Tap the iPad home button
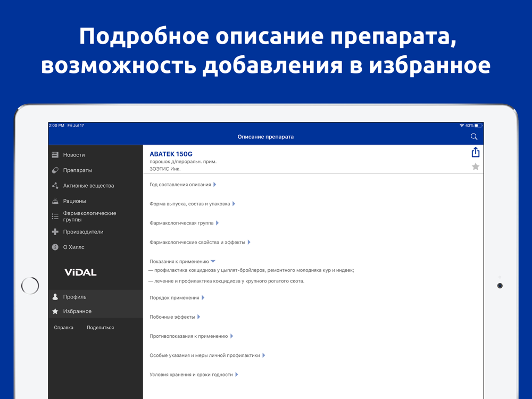 click(x=30, y=286)
